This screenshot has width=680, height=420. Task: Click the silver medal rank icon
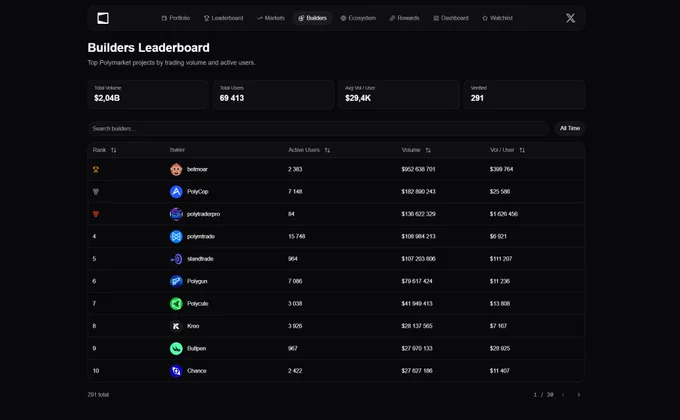pos(96,192)
